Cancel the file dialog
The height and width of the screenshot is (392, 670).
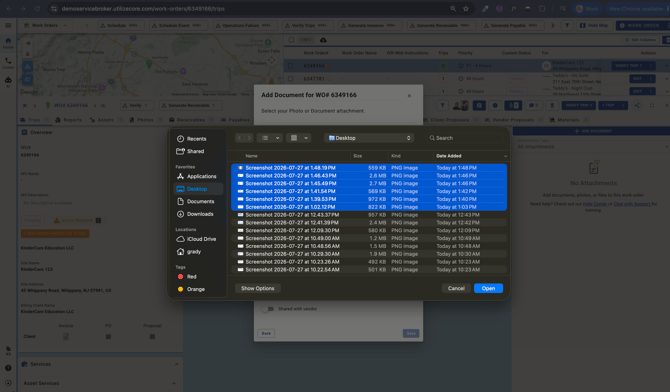456,289
